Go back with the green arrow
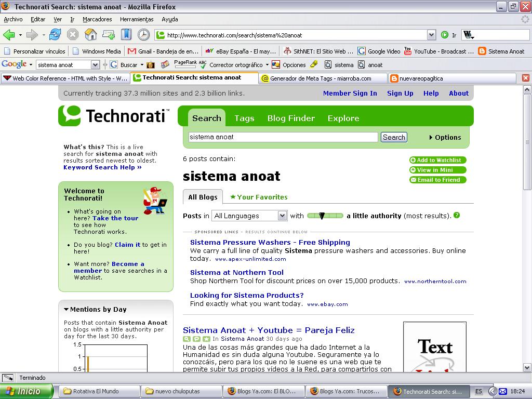The image size is (532, 399). [x=8, y=35]
